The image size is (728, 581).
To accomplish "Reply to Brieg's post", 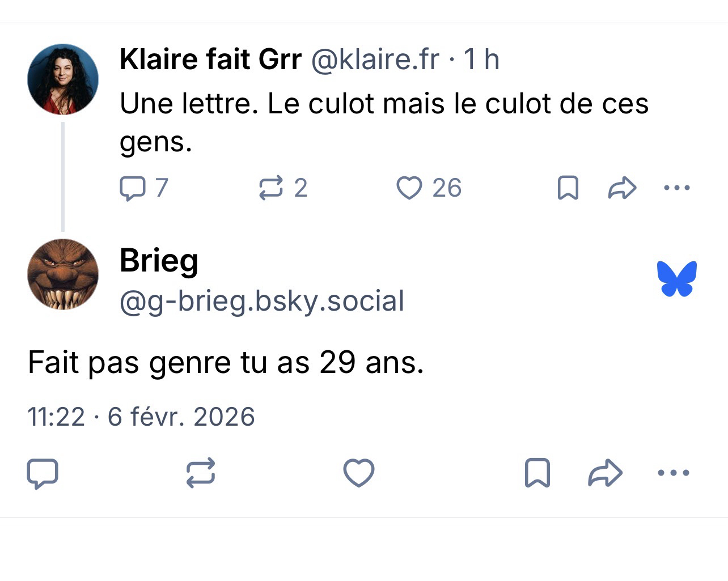I will (x=43, y=473).
